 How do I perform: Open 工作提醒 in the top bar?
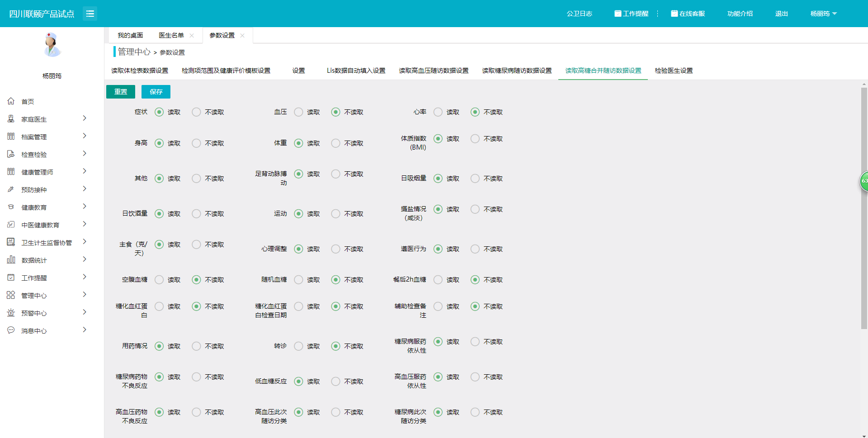(x=631, y=14)
